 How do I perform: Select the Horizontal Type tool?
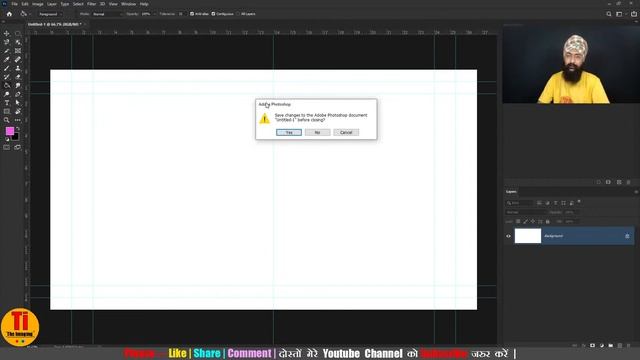(7, 102)
